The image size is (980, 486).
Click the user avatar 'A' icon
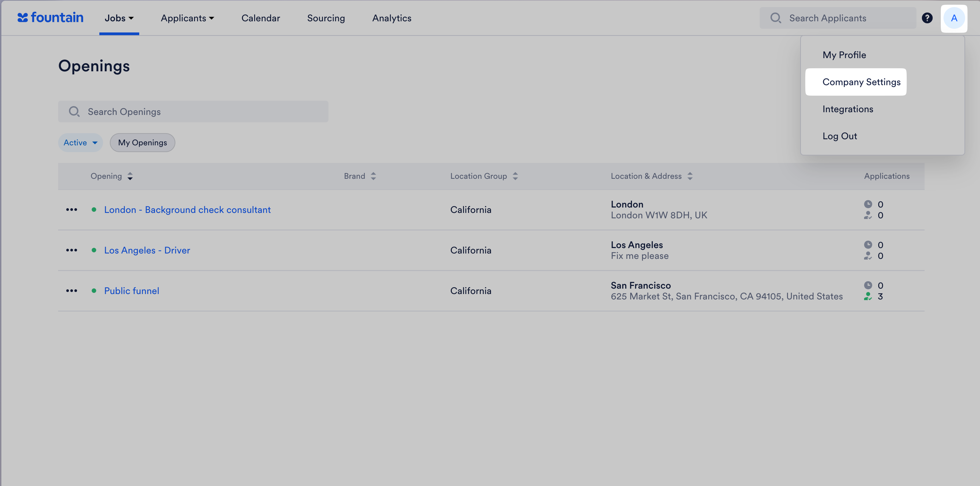[x=954, y=18]
